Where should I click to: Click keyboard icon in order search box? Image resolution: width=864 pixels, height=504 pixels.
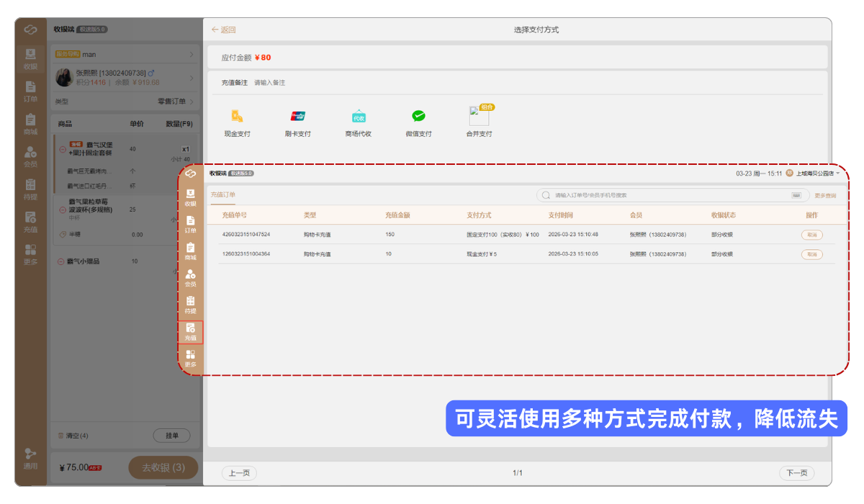[796, 195]
